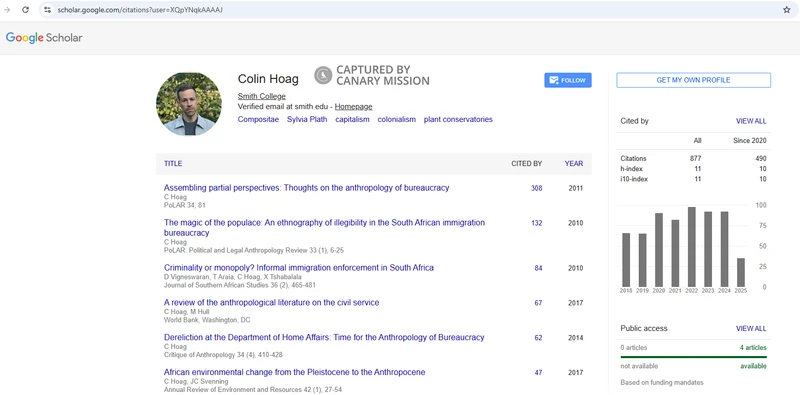View the 308 citations count link
Screen dimensions: 800x395
536,188
